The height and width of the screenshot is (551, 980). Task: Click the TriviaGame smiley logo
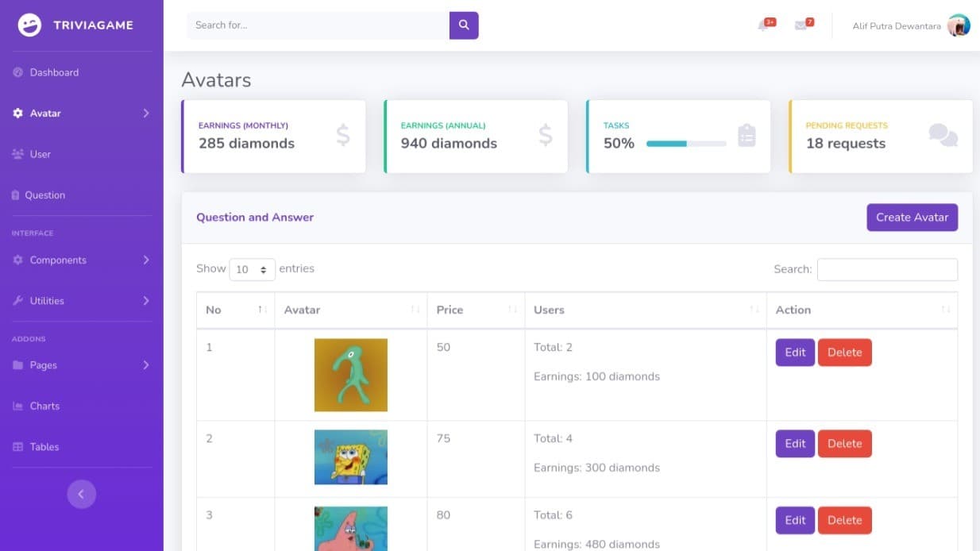(x=29, y=25)
